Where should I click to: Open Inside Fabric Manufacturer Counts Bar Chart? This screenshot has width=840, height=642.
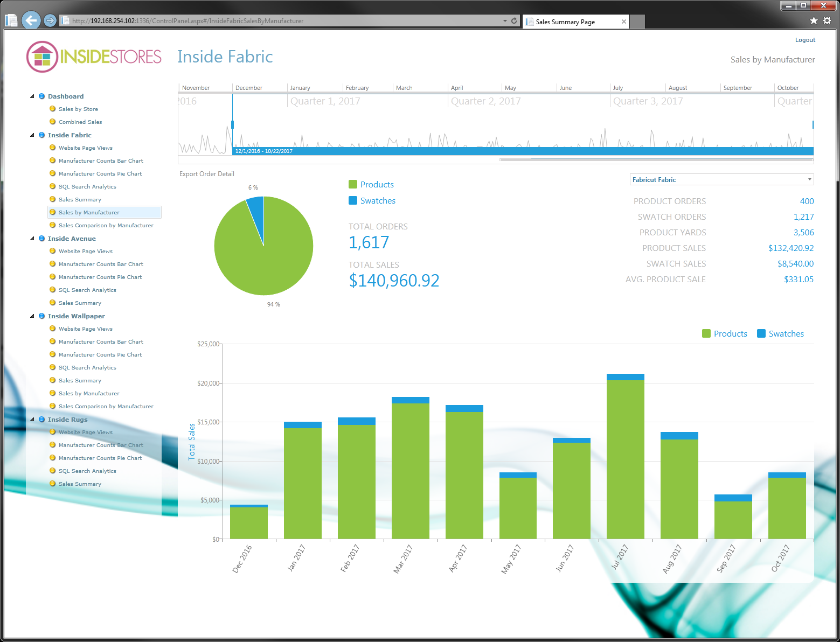(101, 161)
